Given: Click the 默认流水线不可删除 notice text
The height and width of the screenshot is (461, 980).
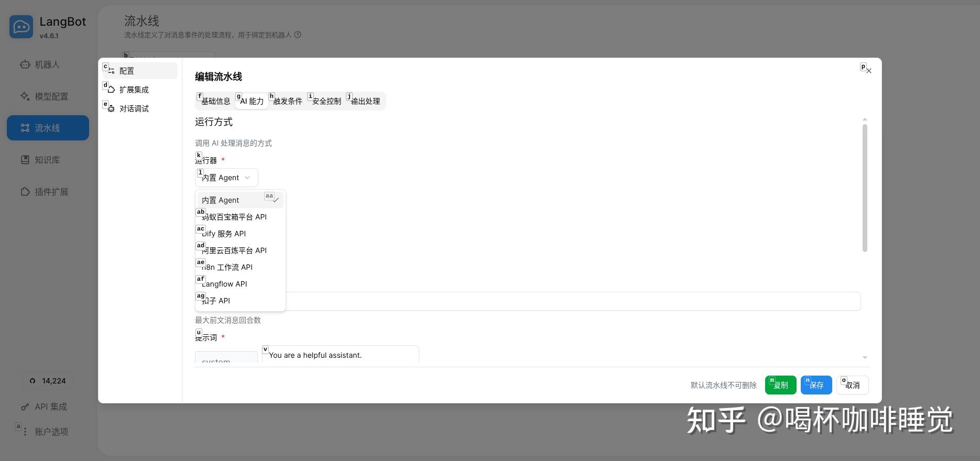Looking at the screenshot, I should [724, 385].
